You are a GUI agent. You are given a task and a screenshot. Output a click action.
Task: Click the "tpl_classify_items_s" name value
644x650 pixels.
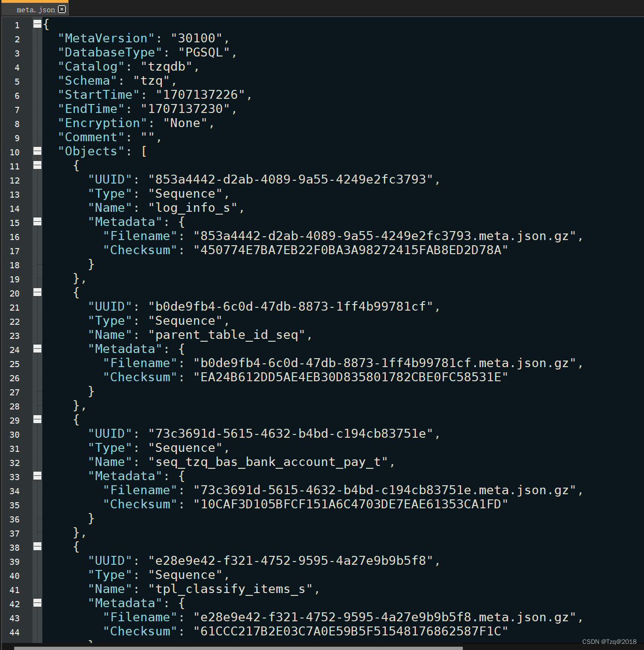pyautogui.click(x=231, y=589)
